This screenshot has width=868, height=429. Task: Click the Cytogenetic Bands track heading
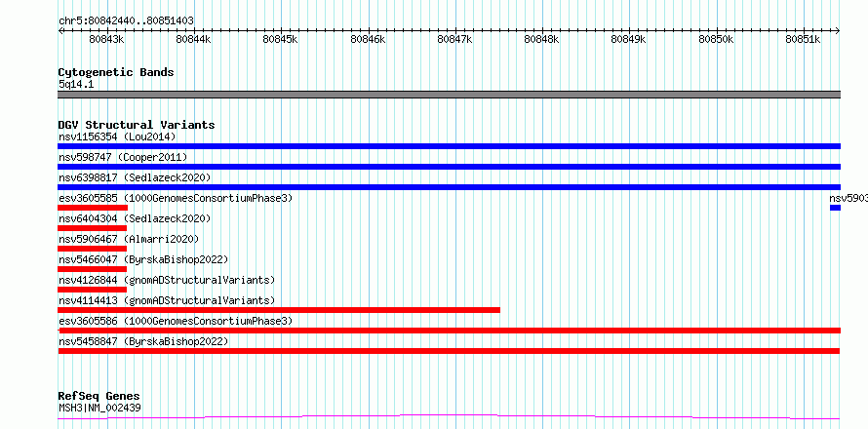(x=116, y=72)
